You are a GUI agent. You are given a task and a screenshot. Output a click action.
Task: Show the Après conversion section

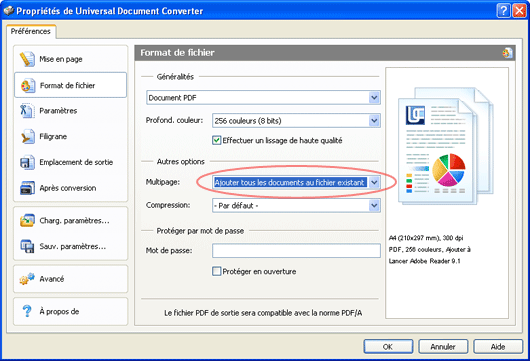pyautogui.click(x=70, y=188)
